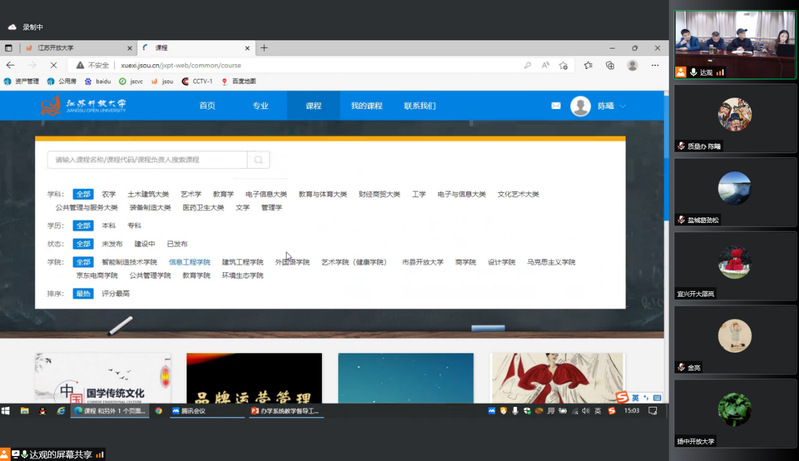Select 全部 in the 状态 filter row

click(x=83, y=244)
